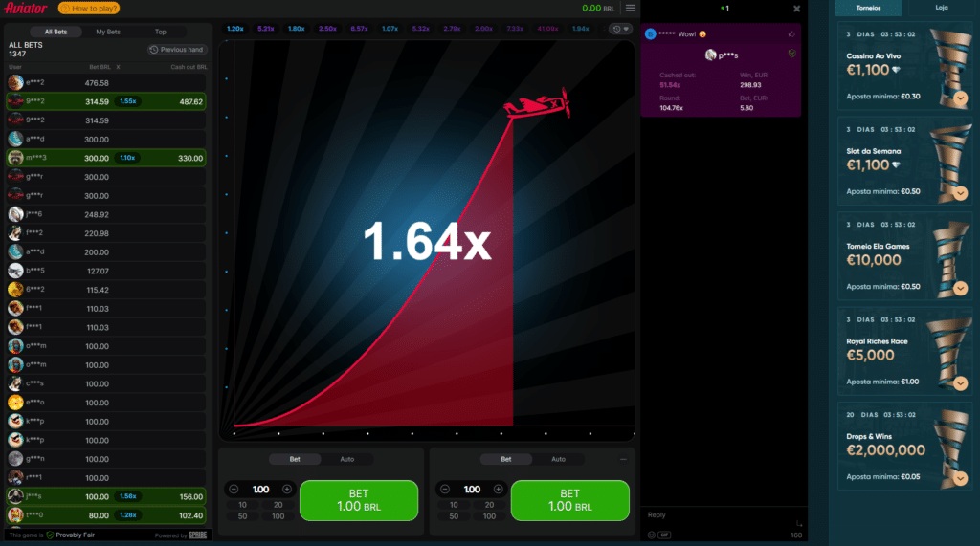Click the diamond icon on Slot da Semana card
Screen dimensions: 980x546
point(896,164)
